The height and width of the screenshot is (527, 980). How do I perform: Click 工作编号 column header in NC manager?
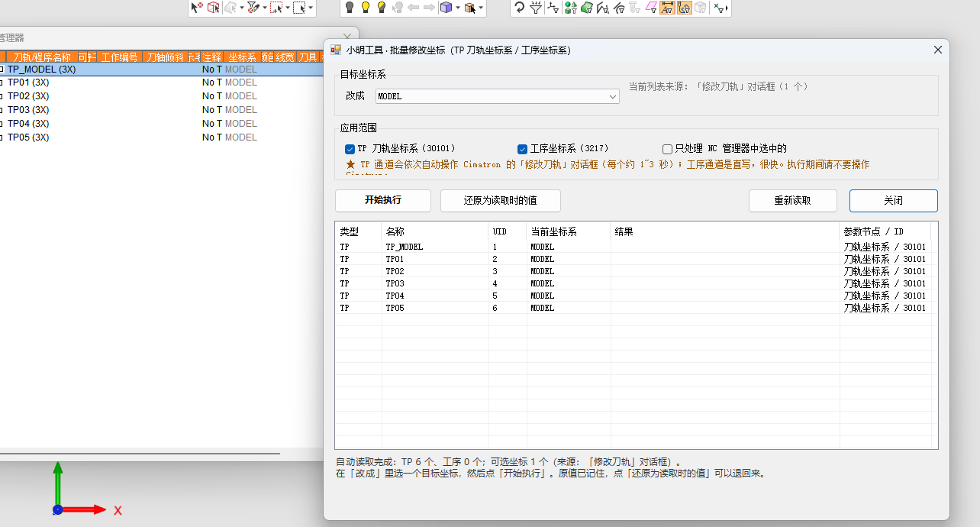pyautogui.click(x=120, y=57)
